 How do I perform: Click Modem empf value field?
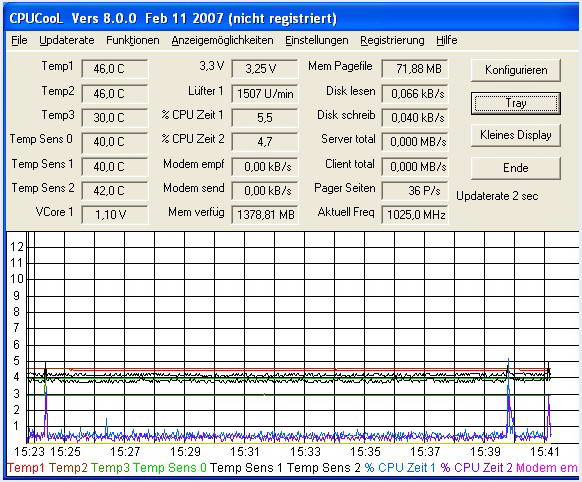[264, 167]
